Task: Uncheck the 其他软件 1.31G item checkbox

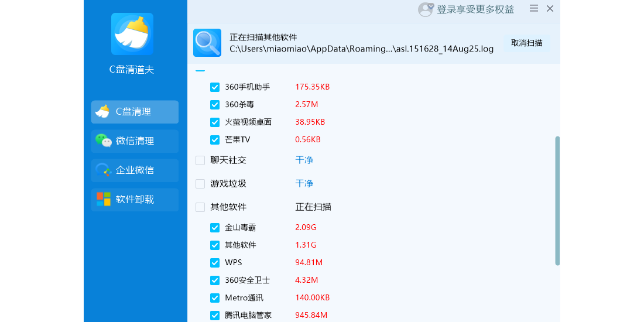Action: click(x=215, y=245)
